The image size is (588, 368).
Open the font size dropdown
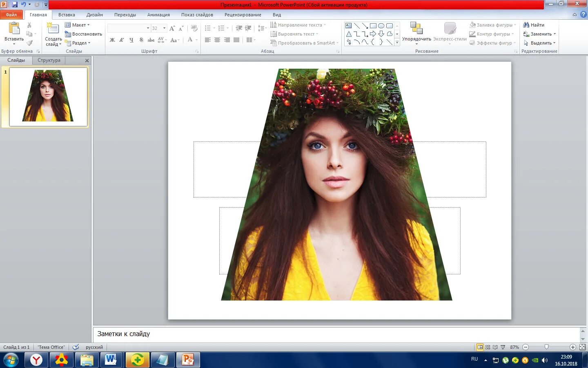pyautogui.click(x=164, y=28)
